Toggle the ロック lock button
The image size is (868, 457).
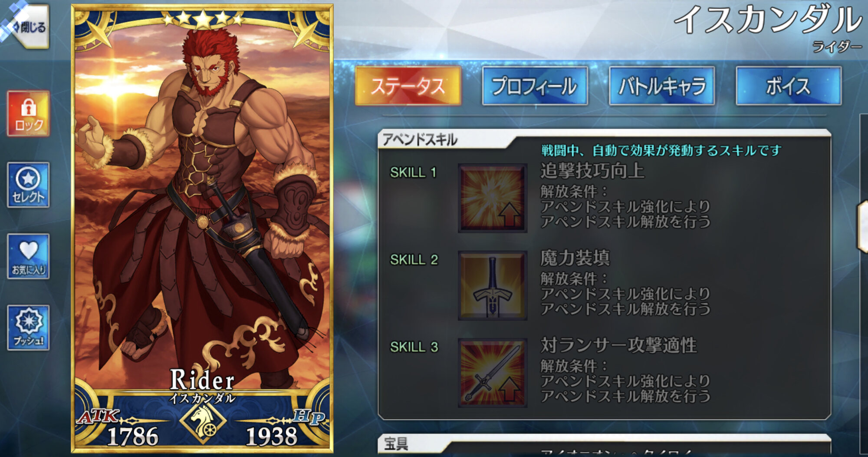click(x=28, y=114)
